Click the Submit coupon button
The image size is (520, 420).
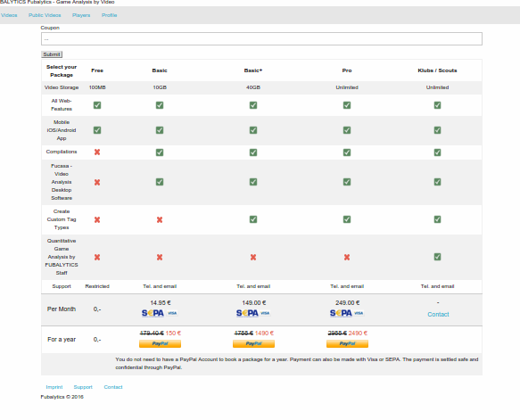[x=52, y=54]
